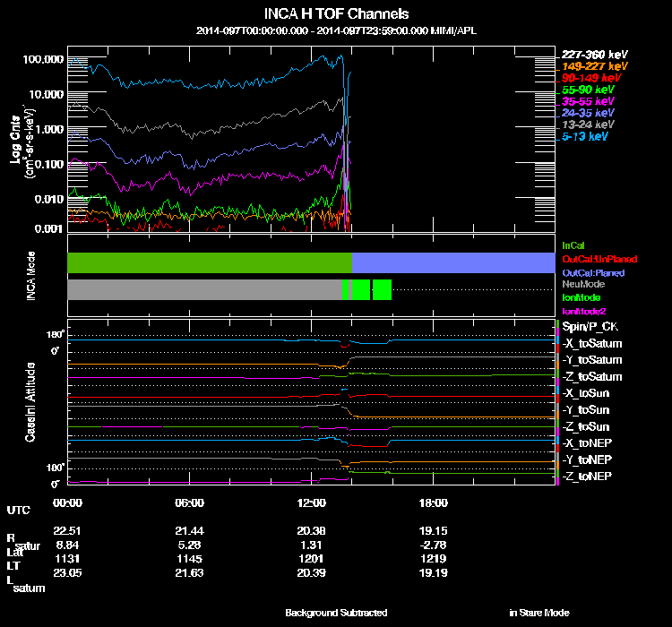Click the 0.001 y-axis tick label

(48, 229)
